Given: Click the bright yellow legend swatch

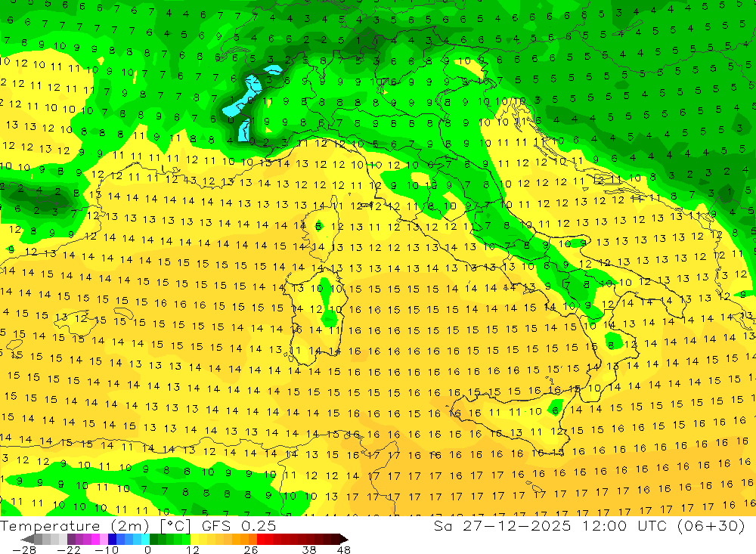Looking at the screenshot, I should (x=195, y=539).
